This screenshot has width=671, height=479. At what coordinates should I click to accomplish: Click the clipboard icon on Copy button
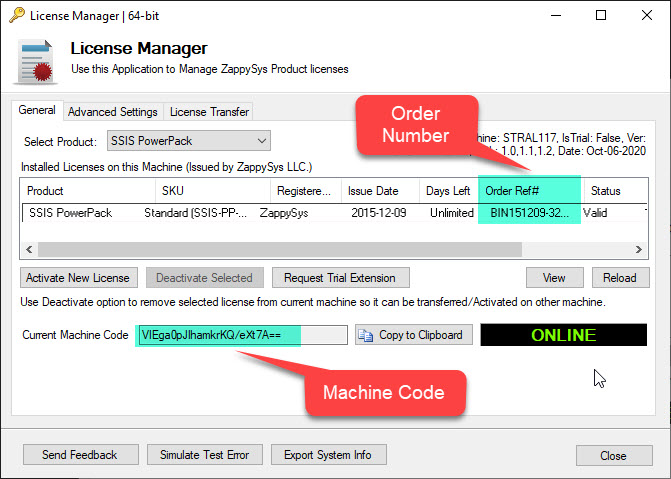coord(365,335)
